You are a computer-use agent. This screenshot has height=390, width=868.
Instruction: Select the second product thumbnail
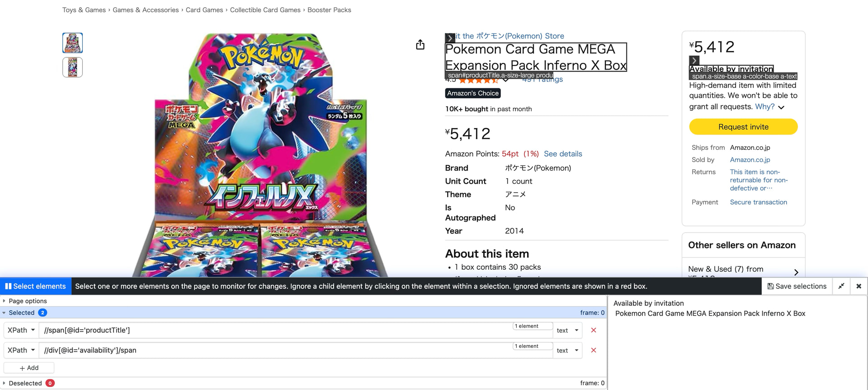[x=72, y=67]
